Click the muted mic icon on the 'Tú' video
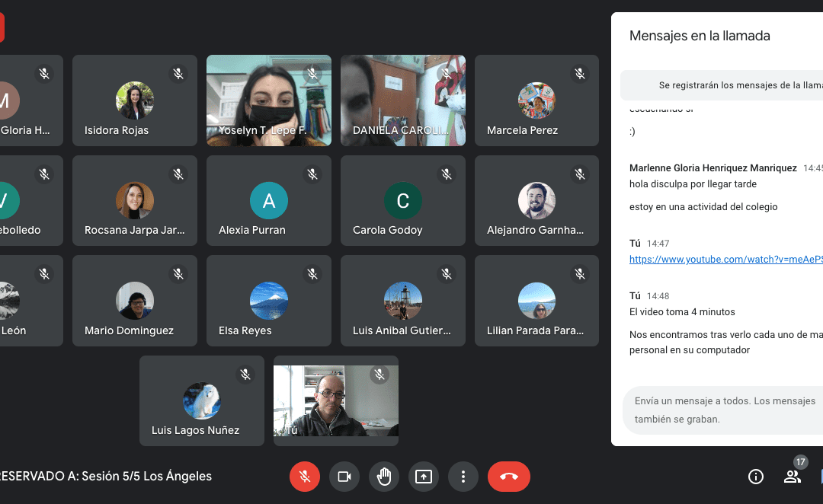The height and width of the screenshot is (504, 823). [x=379, y=375]
